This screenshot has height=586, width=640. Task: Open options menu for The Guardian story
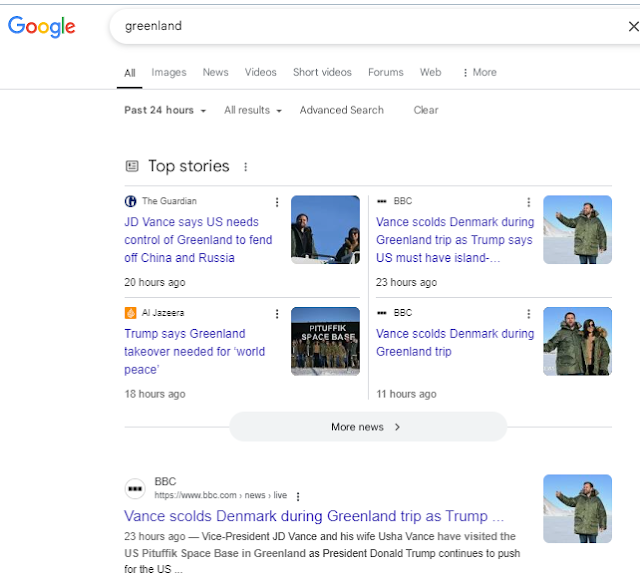277,202
